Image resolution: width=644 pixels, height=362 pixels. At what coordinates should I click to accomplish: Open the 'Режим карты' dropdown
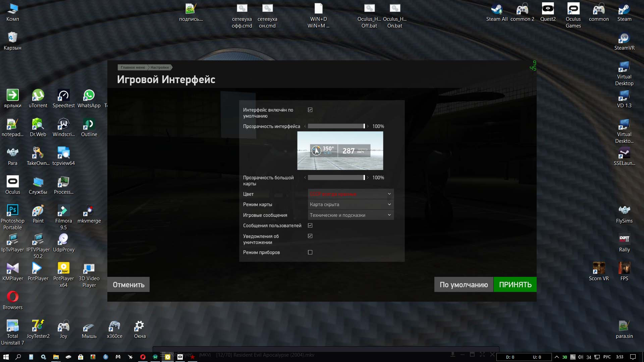[x=351, y=204]
